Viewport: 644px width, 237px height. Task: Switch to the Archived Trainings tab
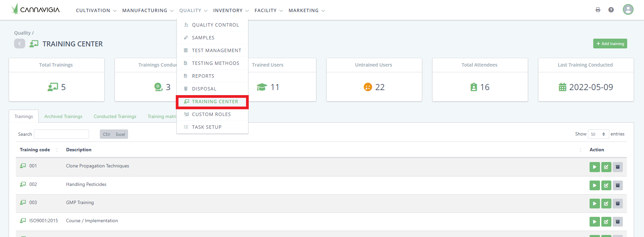[x=63, y=116]
